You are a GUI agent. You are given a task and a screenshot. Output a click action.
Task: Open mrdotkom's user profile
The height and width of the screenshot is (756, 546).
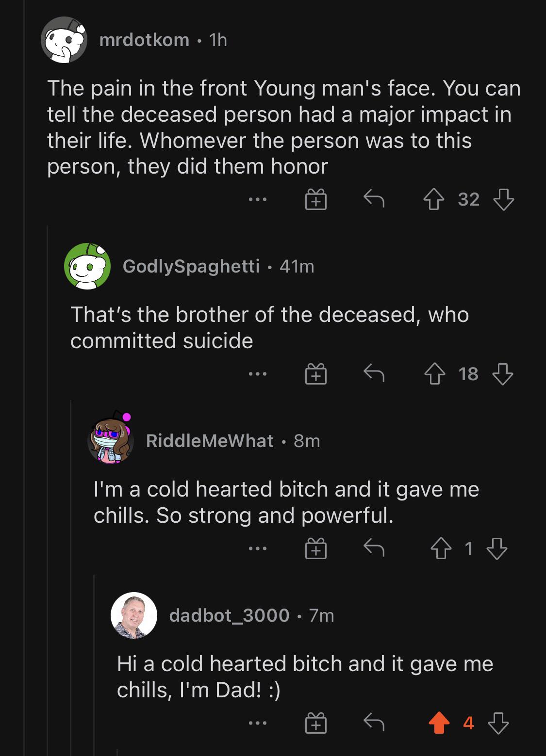click(144, 40)
